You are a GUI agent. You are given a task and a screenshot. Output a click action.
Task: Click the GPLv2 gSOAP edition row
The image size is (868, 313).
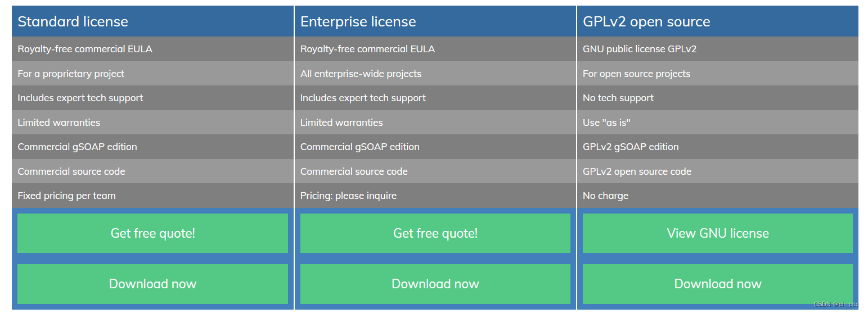718,147
